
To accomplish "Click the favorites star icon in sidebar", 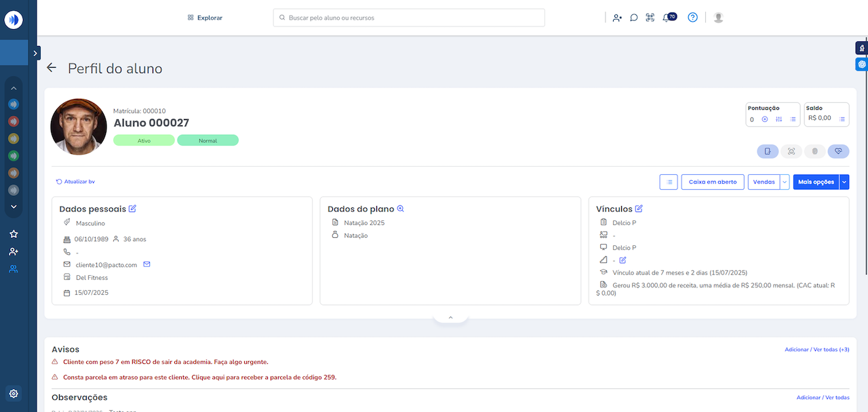I will 14,234.
